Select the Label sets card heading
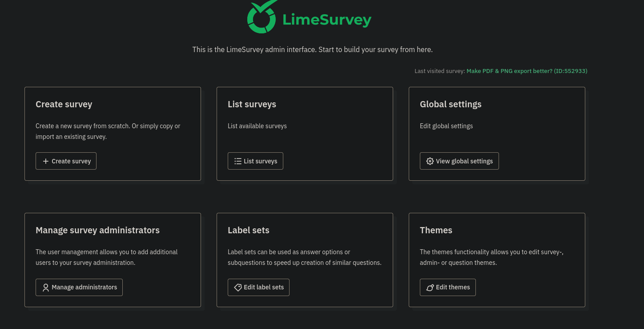The image size is (644, 329). (249, 230)
